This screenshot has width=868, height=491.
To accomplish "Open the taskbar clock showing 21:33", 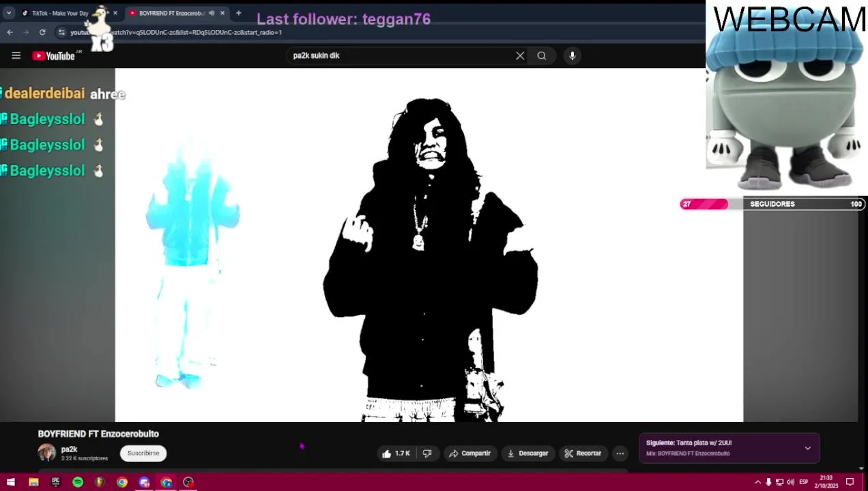I will pyautogui.click(x=826, y=482).
